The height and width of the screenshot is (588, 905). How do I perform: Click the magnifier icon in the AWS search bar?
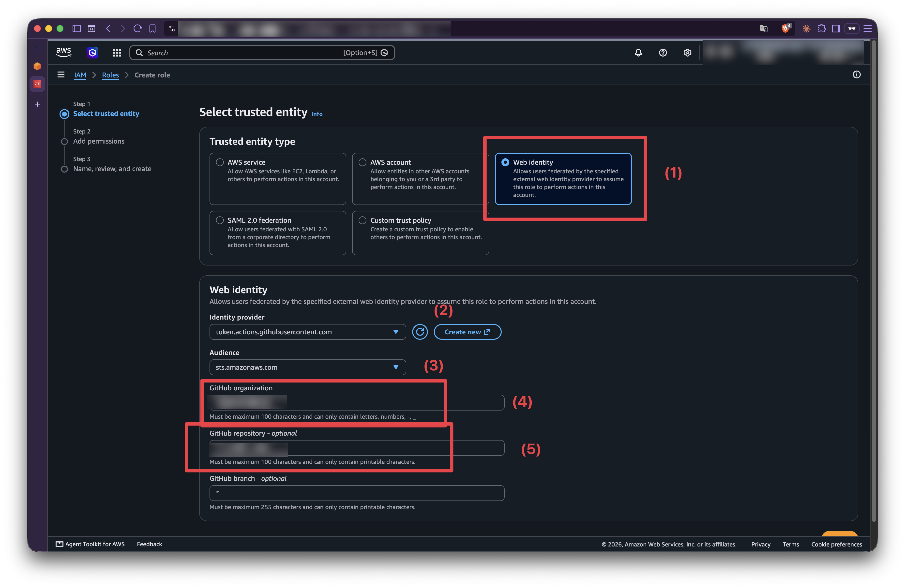[139, 52]
